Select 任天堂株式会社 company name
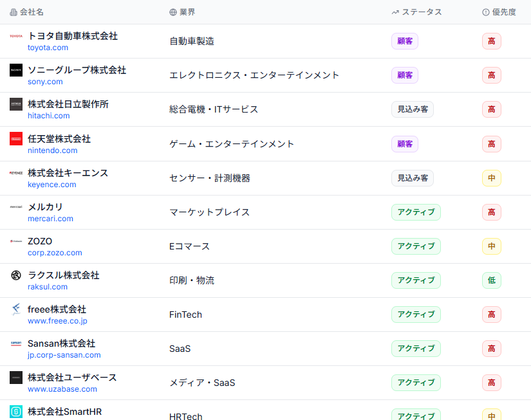This screenshot has height=420, width=531. [x=59, y=139]
